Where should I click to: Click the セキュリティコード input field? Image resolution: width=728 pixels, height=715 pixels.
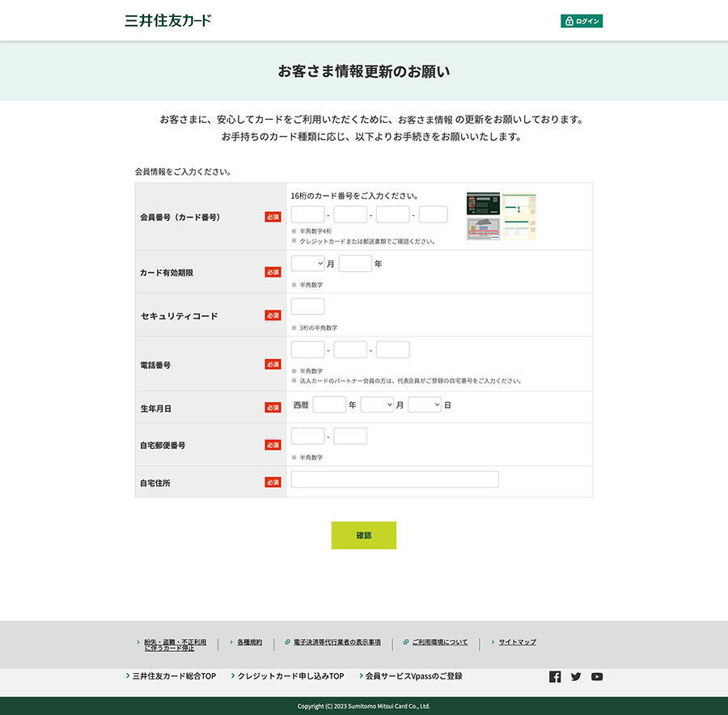pyautogui.click(x=307, y=306)
